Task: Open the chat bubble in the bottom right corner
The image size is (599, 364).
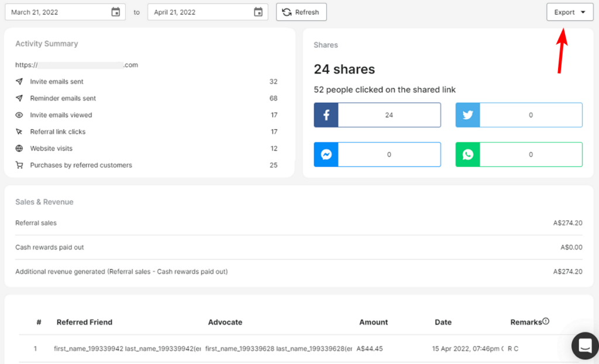Action: tap(584, 346)
